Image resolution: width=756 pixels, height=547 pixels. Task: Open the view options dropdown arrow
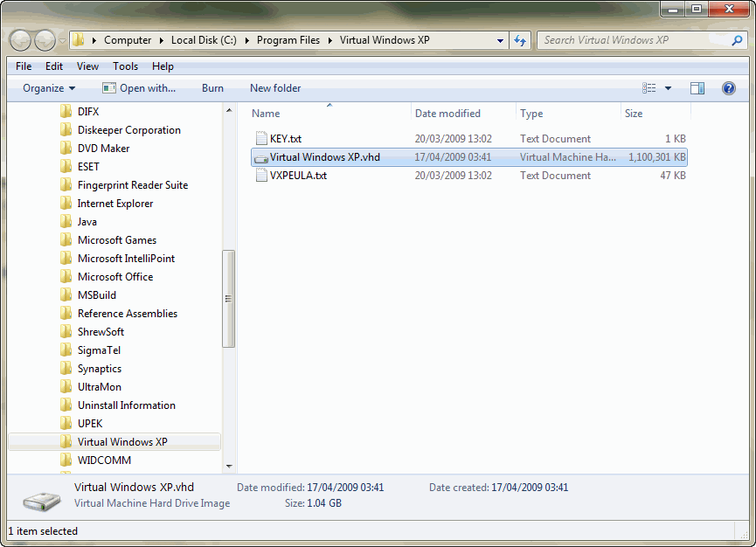point(669,88)
